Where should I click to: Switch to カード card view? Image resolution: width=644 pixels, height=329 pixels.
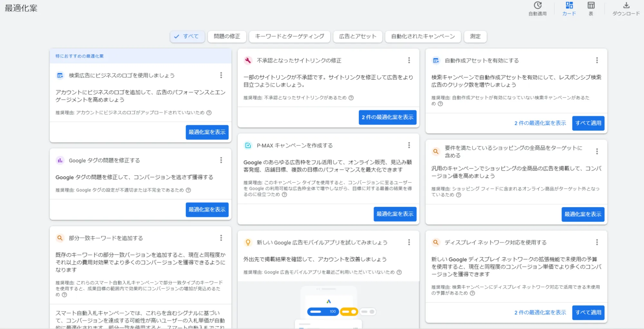569,8
